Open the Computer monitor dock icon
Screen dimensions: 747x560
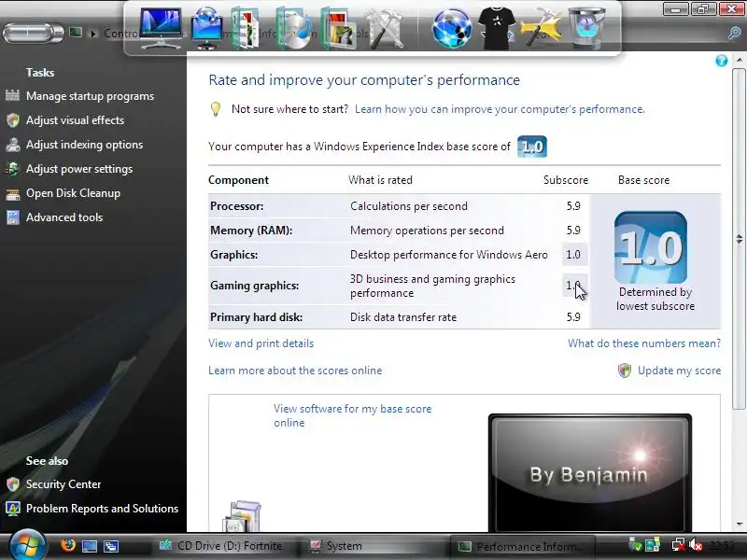tap(161, 27)
